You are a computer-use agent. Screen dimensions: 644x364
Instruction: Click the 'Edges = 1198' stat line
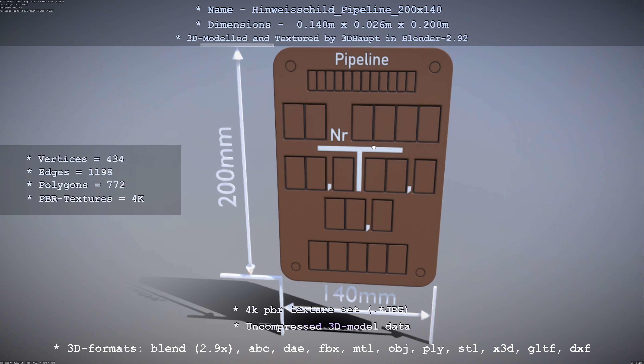click(70, 172)
